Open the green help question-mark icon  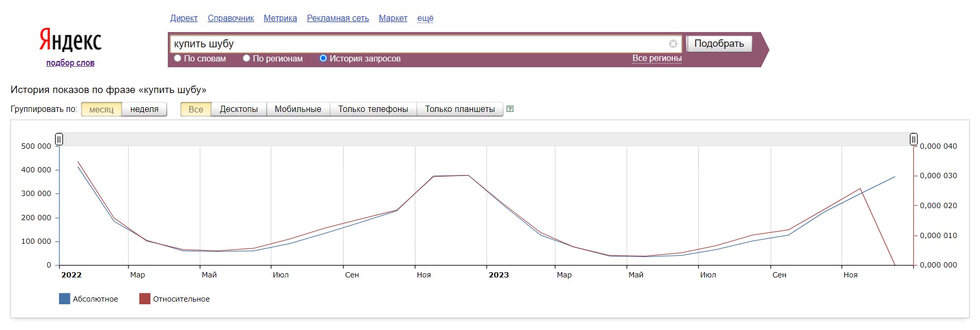[510, 109]
